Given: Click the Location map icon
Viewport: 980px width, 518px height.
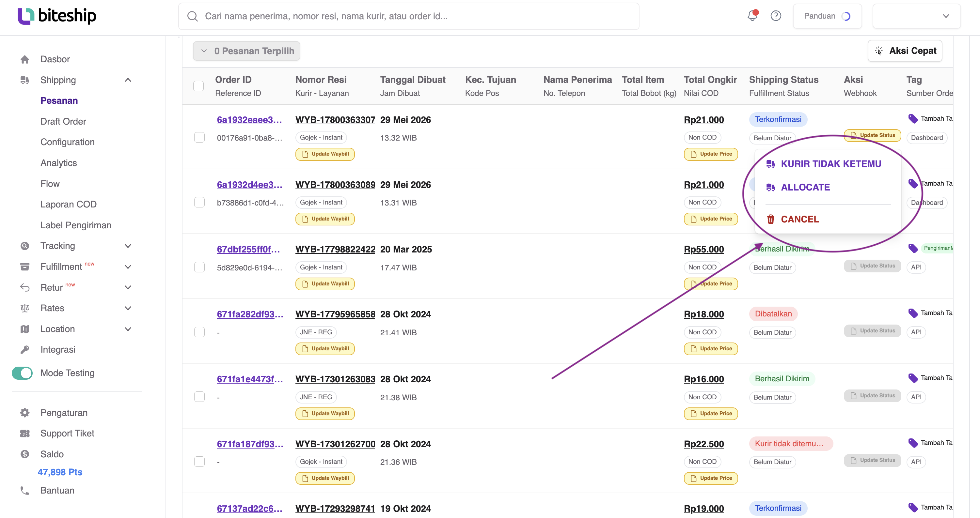Looking at the screenshot, I should (x=25, y=329).
